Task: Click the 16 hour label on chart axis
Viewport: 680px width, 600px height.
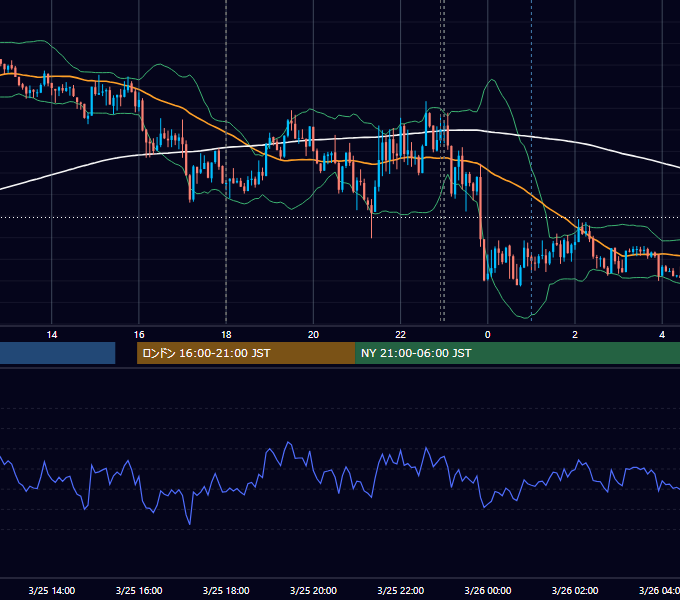Action: (139, 335)
